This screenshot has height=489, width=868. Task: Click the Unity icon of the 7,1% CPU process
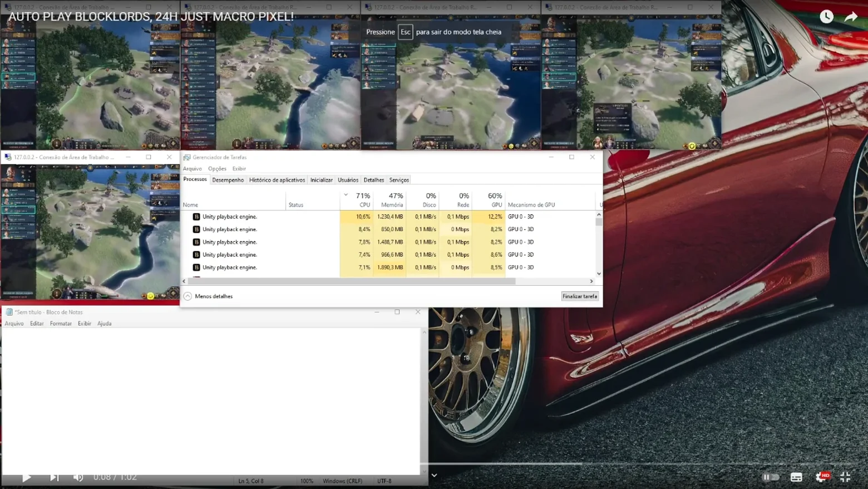[x=196, y=268]
